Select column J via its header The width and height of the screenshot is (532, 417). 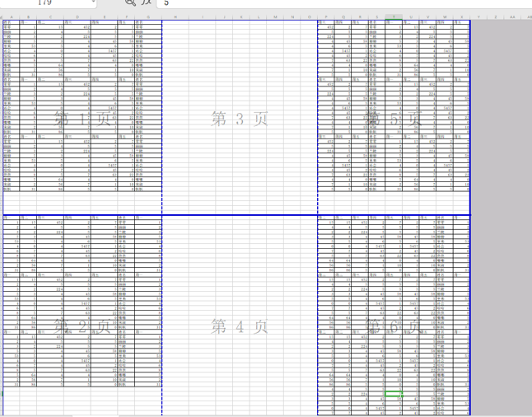224,17
